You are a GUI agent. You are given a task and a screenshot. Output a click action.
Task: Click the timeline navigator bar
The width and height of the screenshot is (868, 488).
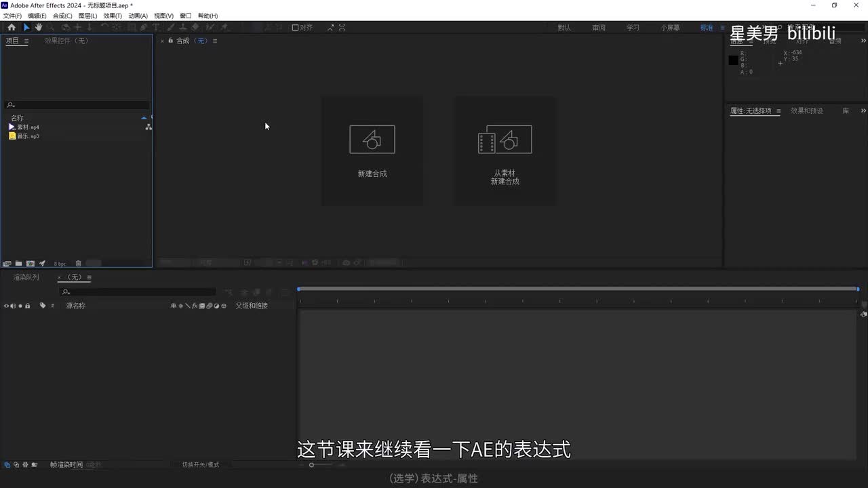pos(578,289)
